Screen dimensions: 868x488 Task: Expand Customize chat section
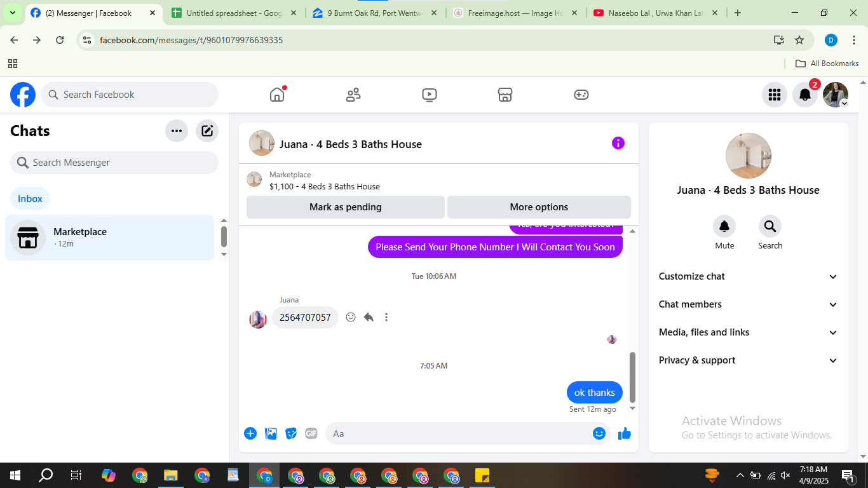[x=749, y=276]
